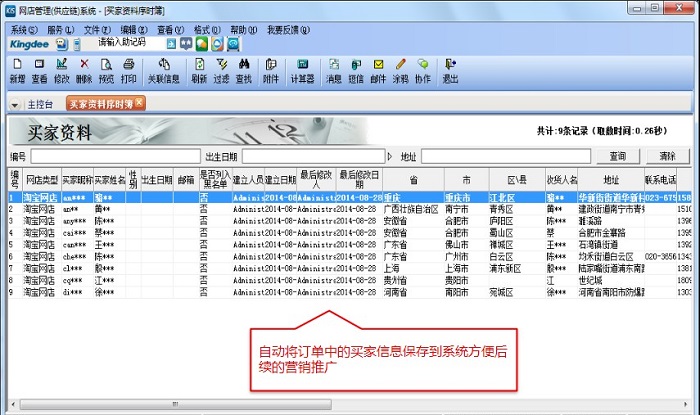Click the mobile phone icon beside the Kingdee logo

click(x=77, y=44)
